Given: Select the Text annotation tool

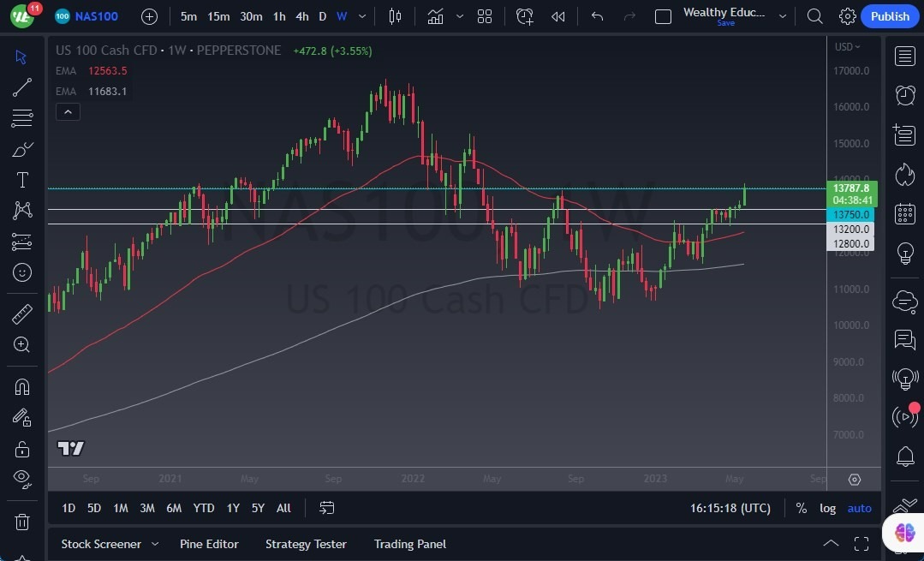Looking at the screenshot, I should click(x=21, y=180).
